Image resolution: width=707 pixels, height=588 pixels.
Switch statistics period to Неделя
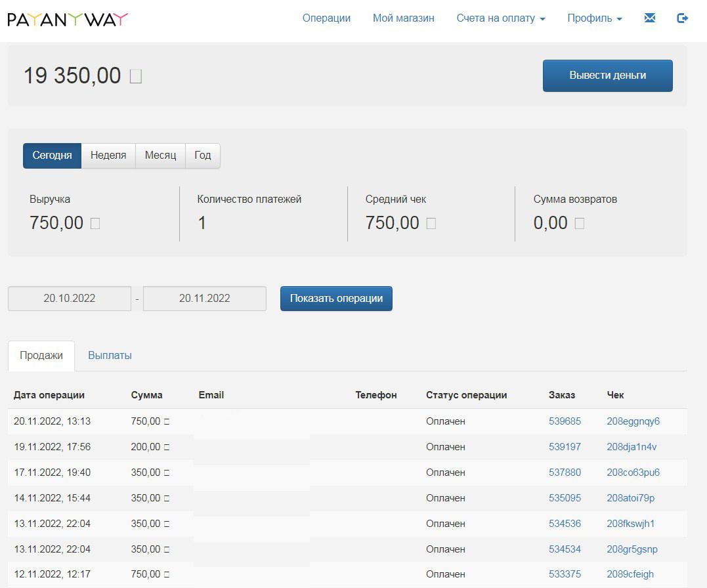[x=108, y=156]
